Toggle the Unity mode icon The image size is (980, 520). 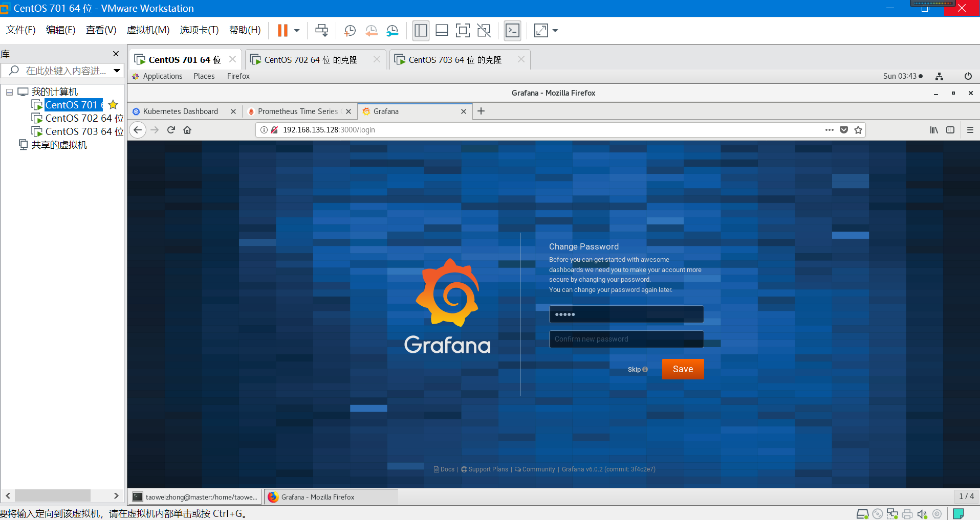coord(484,31)
